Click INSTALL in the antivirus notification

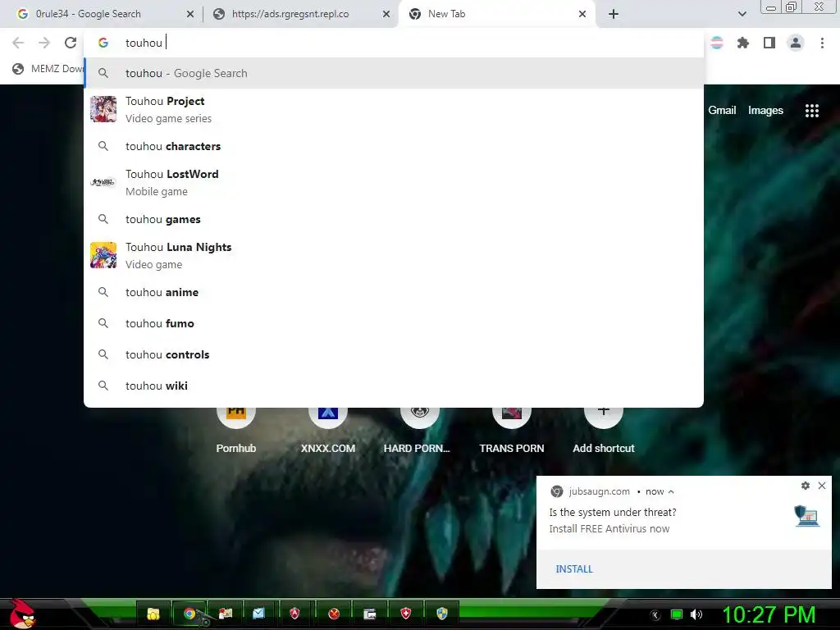(573, 569)
